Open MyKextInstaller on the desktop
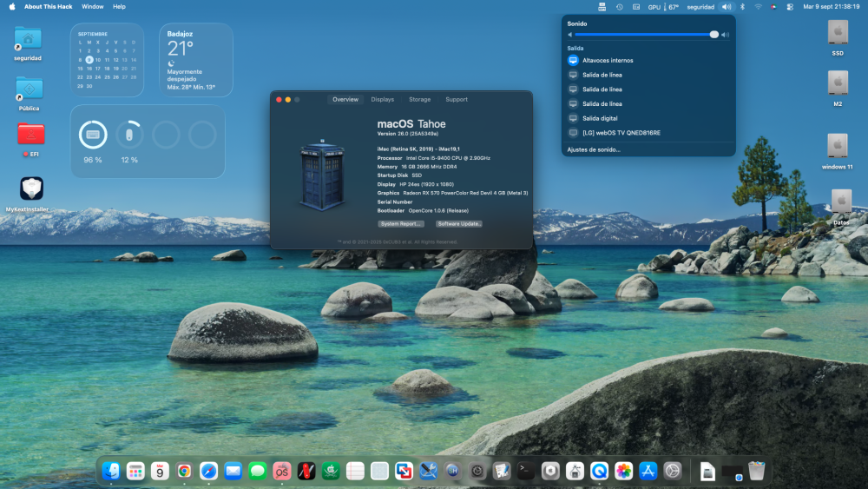The width and height of the screenshot is (868, 489). 31,188
